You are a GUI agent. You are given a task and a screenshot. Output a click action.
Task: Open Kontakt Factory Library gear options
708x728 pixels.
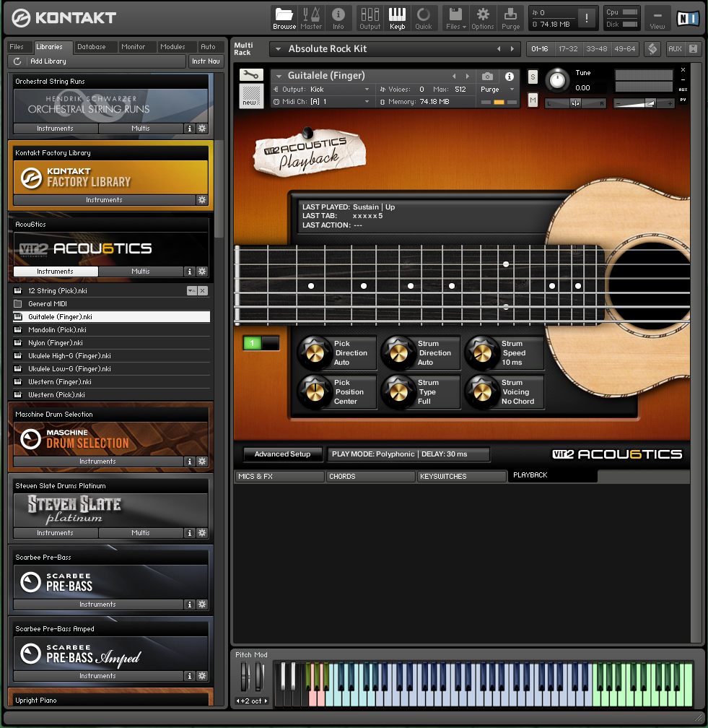(x=202, y=199)
